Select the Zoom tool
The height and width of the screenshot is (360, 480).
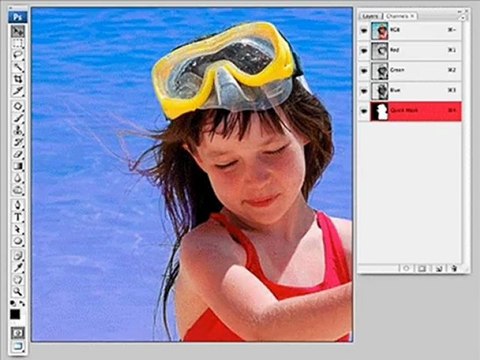(x=18, y=292)
